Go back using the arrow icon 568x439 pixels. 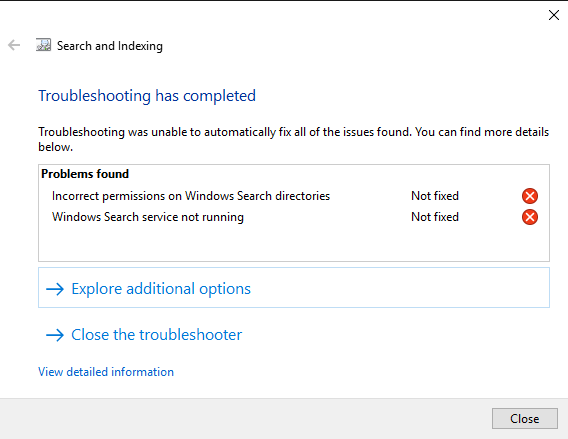14,45
